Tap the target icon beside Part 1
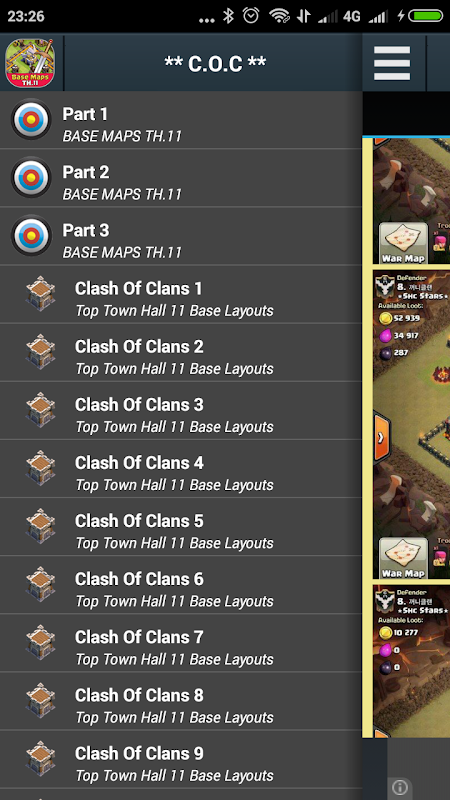 coord(31,119)
